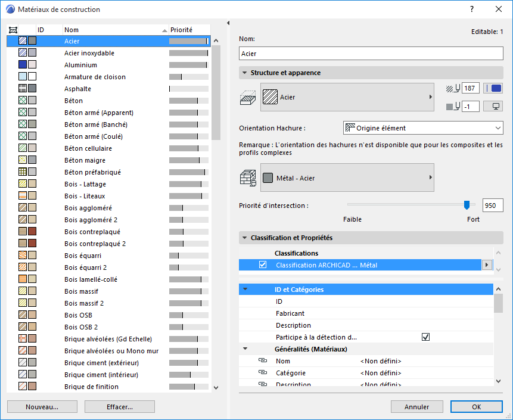The height and width of the screenshot is (420, 513).
Task: Click the building surface brick wall icon
Action: coord(248,178)
